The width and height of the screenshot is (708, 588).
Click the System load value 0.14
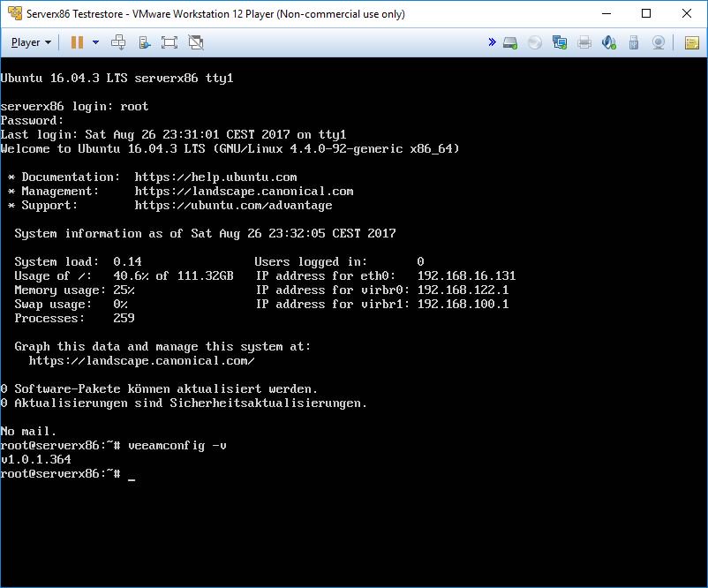127,261
